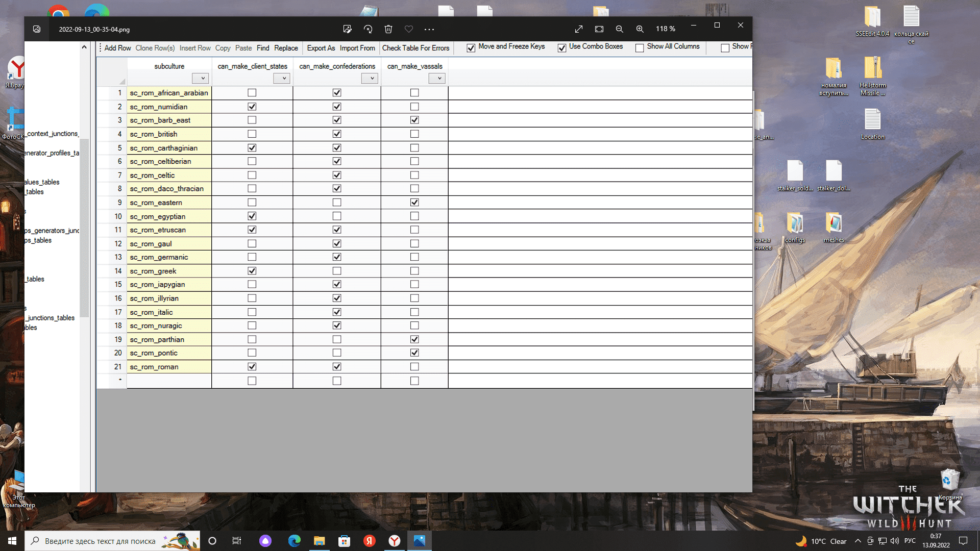980x551 pixels.
Task: Rotate the image using the rotate icon
Action: tap(368, 29)
